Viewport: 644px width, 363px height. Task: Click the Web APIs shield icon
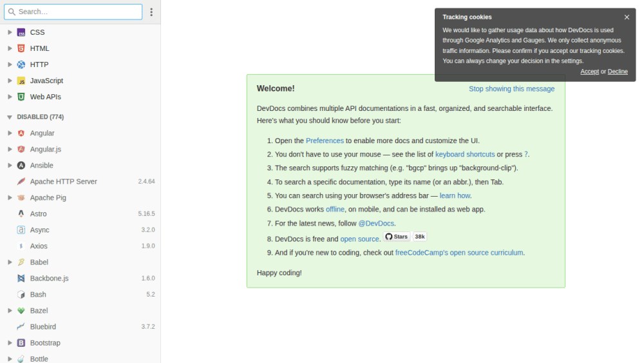(21, 97)
